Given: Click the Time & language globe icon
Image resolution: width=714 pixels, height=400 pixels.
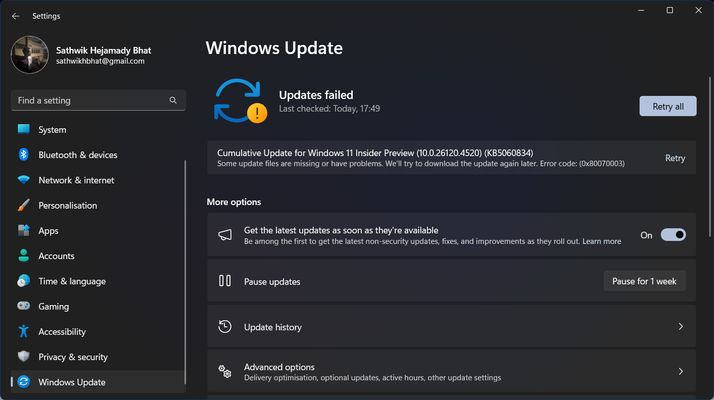Looking at the screenshot, I should click(x=24, y=281).
